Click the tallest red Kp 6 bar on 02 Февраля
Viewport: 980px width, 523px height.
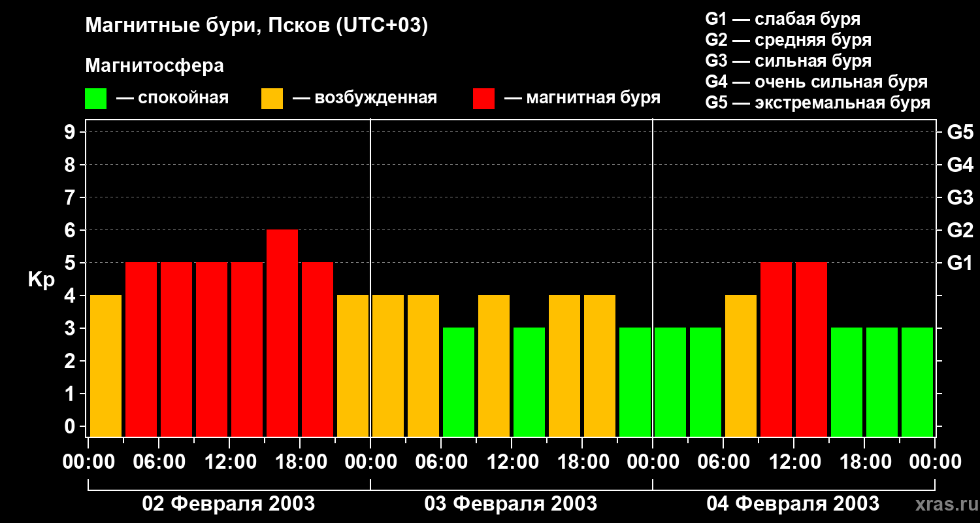click(282, 333)
